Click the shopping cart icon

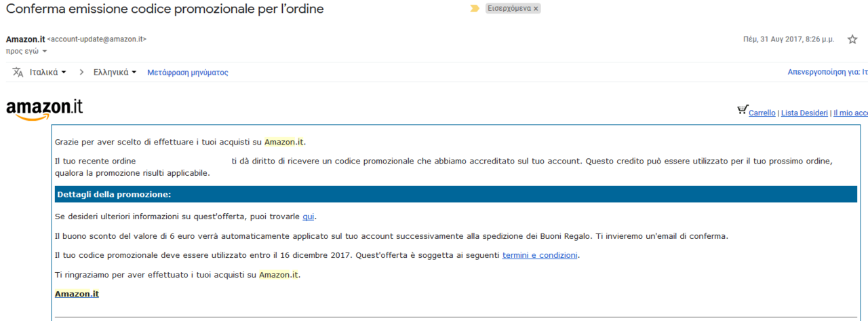(x=743, y=110)
